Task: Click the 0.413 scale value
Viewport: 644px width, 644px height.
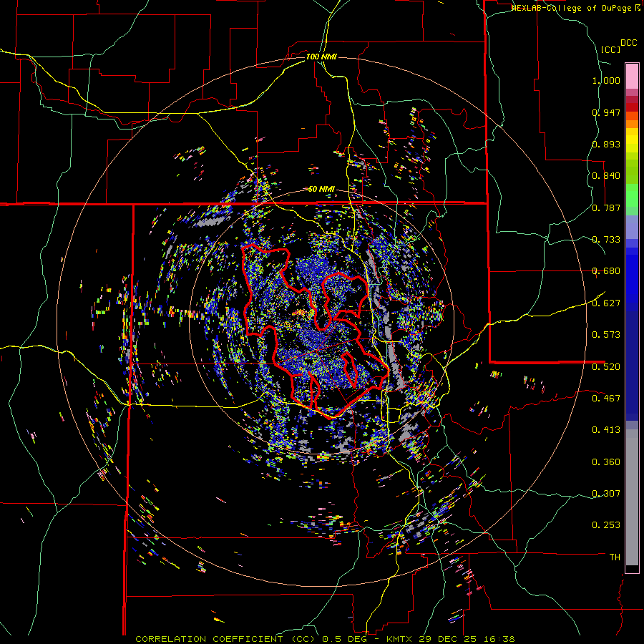Action: tap(606, 429)
